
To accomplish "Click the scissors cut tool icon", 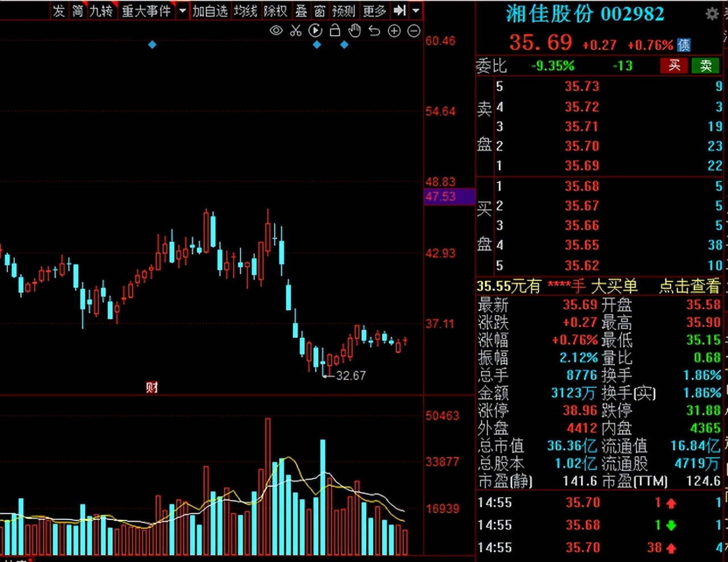I will tap(295, 31).
